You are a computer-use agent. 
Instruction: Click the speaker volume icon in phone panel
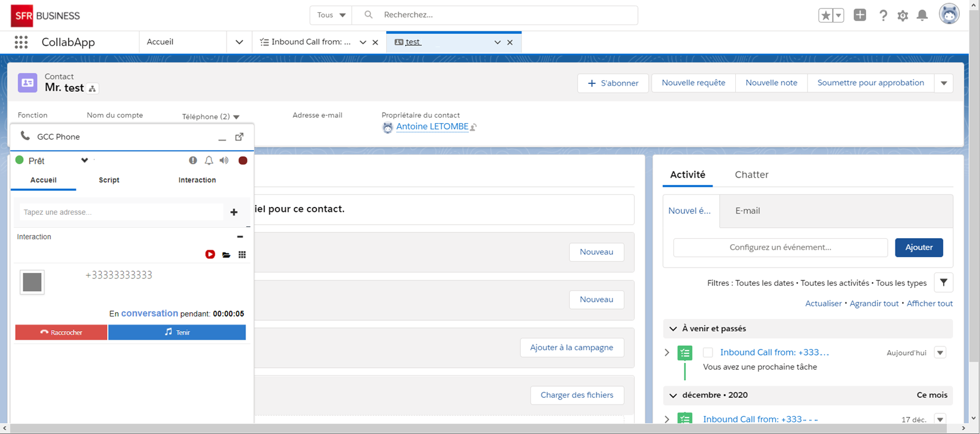[x=224, y=160]
